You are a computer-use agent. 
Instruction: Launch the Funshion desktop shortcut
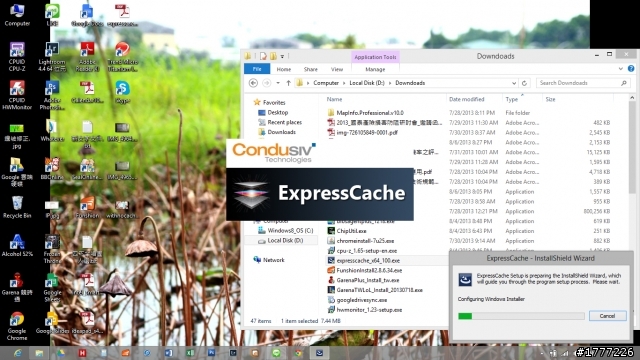click(87, 207)
